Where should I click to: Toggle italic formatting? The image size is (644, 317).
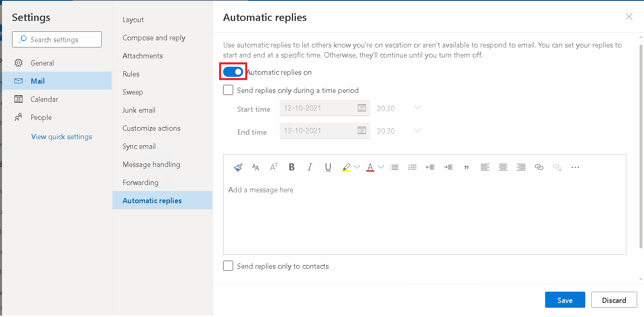click(x=310, y=167)
